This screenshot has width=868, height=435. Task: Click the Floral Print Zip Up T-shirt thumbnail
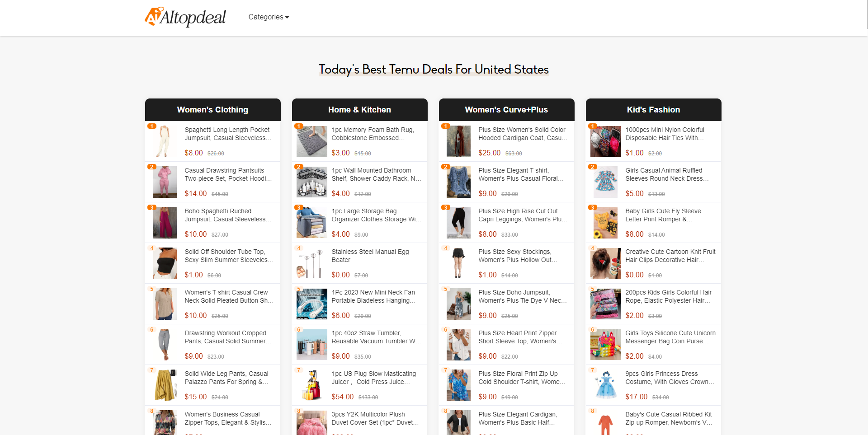pos(458,385)
